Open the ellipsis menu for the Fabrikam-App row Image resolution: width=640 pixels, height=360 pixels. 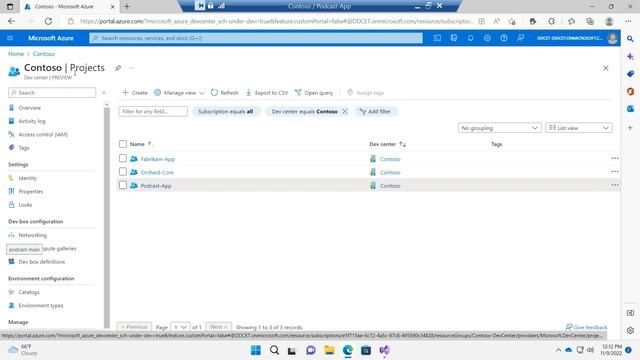click(x=615, y=158)
